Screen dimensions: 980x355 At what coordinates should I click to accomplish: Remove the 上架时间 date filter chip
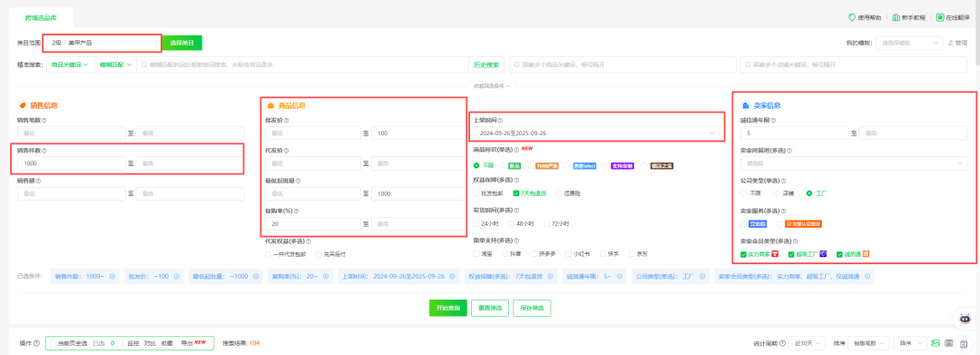(x=453, y=276)
